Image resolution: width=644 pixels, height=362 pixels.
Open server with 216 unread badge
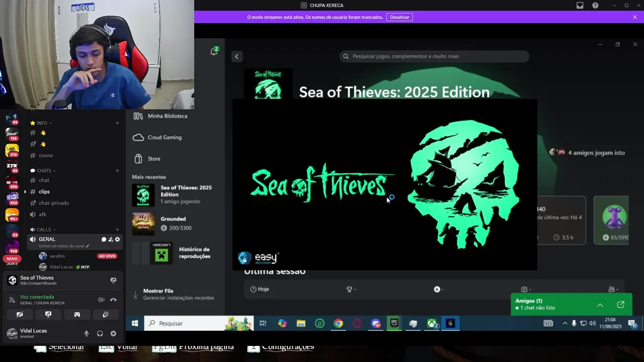12,150
